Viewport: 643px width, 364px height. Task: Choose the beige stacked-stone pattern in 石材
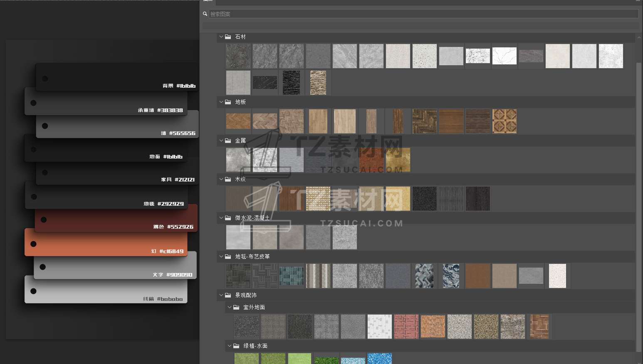318,82
